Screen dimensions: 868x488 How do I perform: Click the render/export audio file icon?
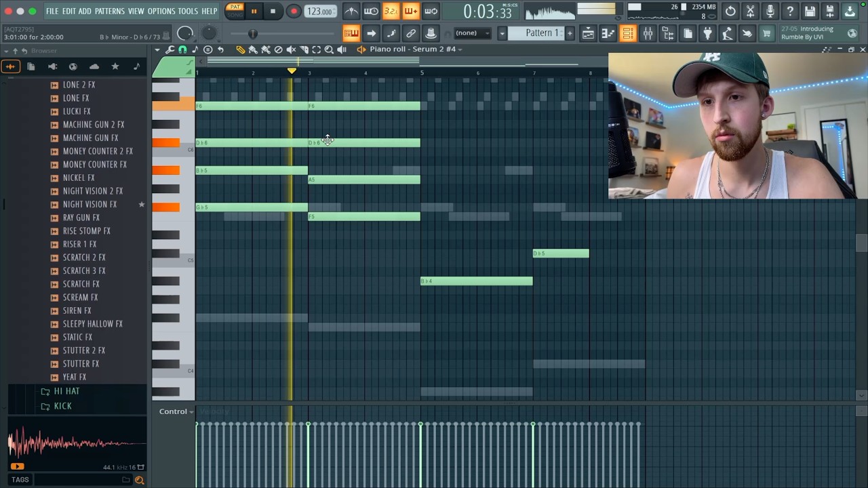click(830, 11)
